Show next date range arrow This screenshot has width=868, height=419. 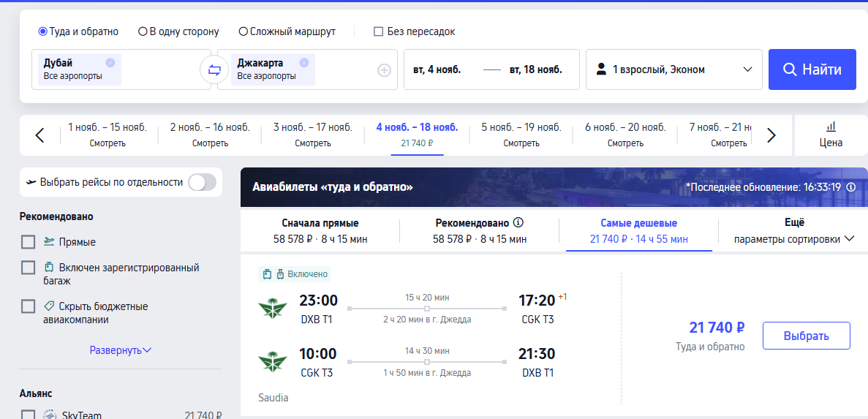771,135
